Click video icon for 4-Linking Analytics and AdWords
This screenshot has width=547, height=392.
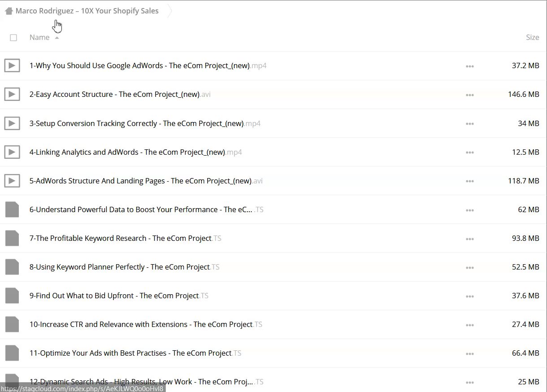(12, 152)
